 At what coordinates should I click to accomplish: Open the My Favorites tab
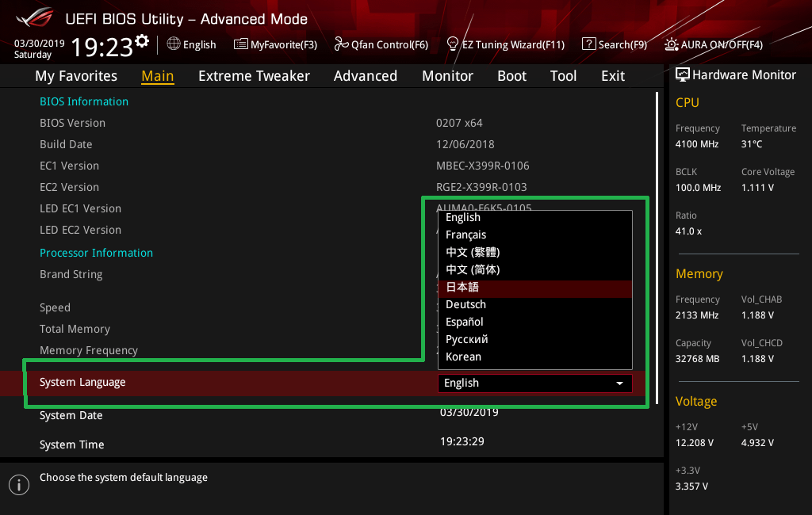[76, 76]
